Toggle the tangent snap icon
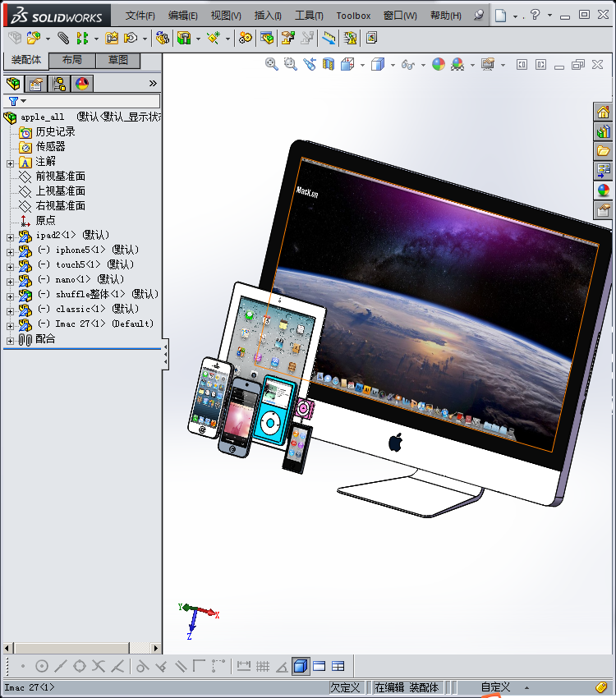 coord(142,667)
